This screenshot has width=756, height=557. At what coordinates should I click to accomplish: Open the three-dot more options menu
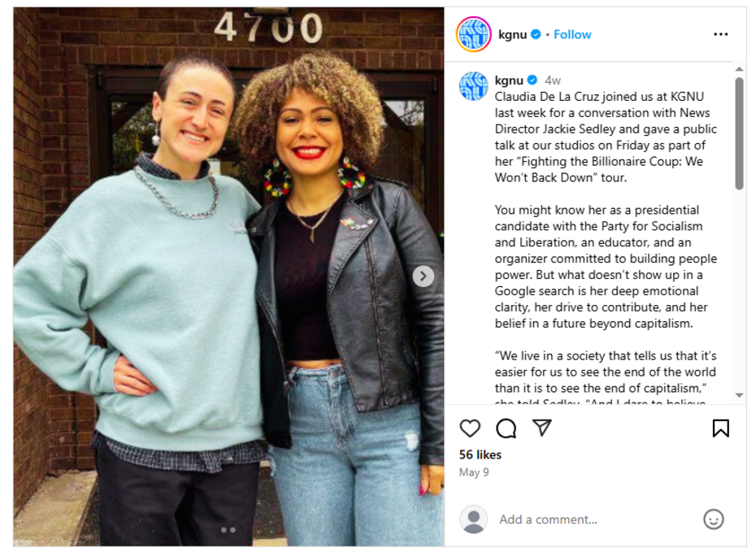click(721, 34)
